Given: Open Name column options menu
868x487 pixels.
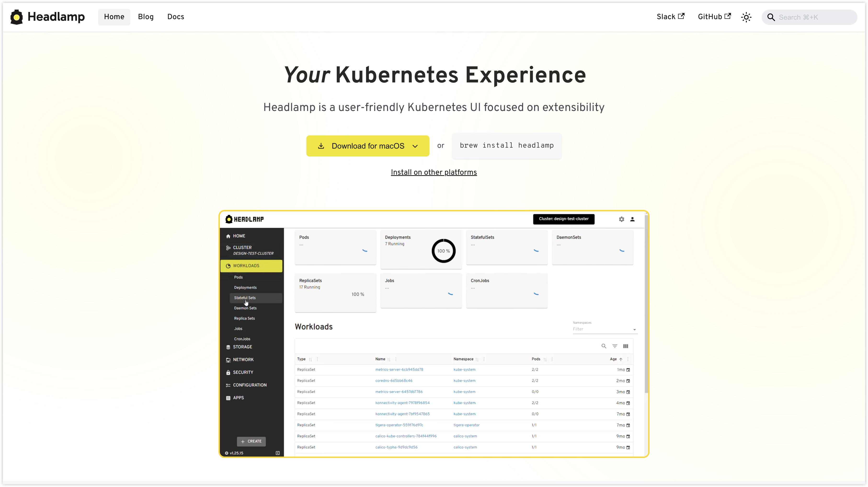Looking at the screenshot, I should pyautogui.click(x=396, y=359).
